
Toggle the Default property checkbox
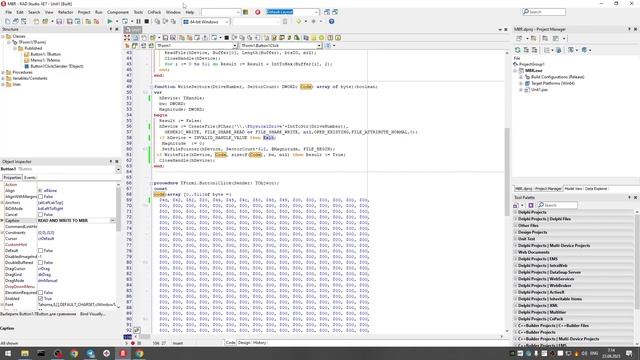(40, 251)
